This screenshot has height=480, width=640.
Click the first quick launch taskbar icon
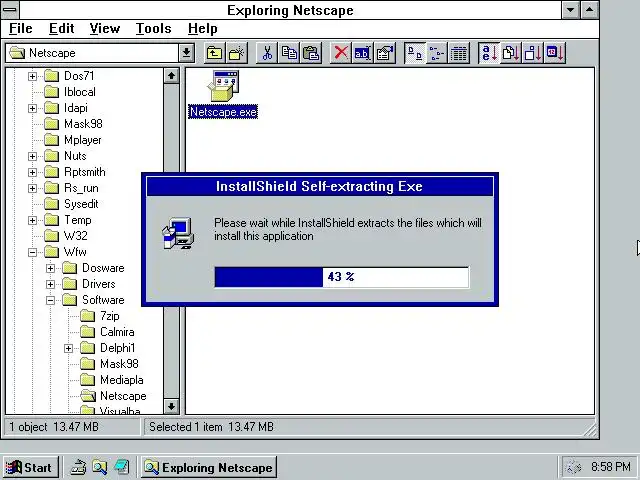78,467
